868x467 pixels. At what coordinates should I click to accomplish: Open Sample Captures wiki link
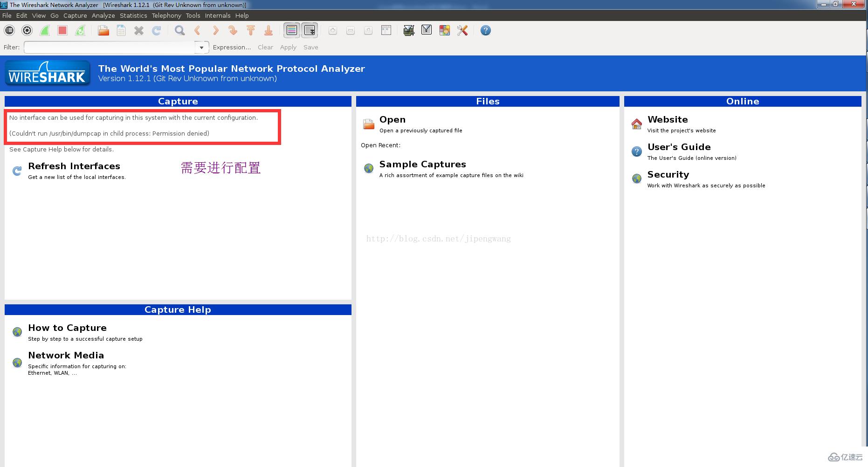tap(422, 165)
